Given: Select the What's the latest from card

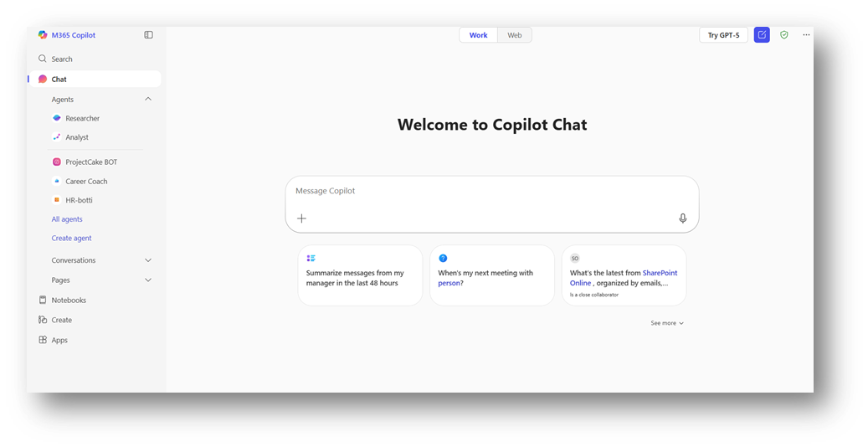Looking at the screenshot, I should (624, 275).
